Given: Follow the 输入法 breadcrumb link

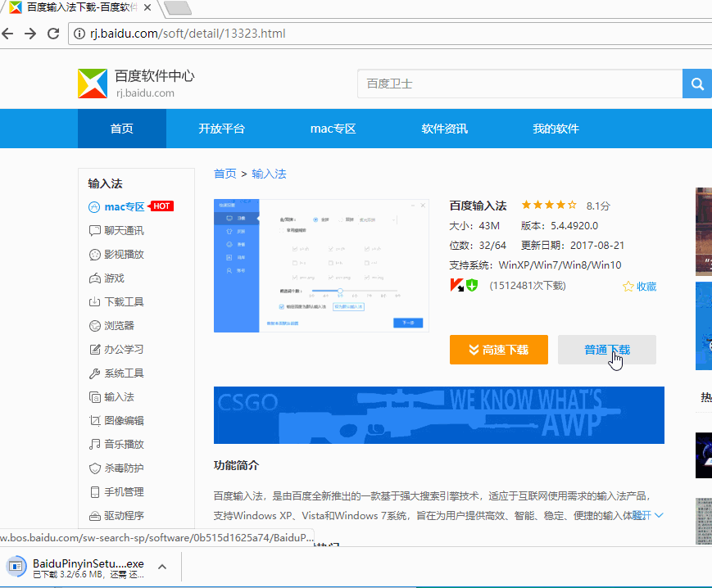Looking at the screenshot, I should tap(269, 174).
